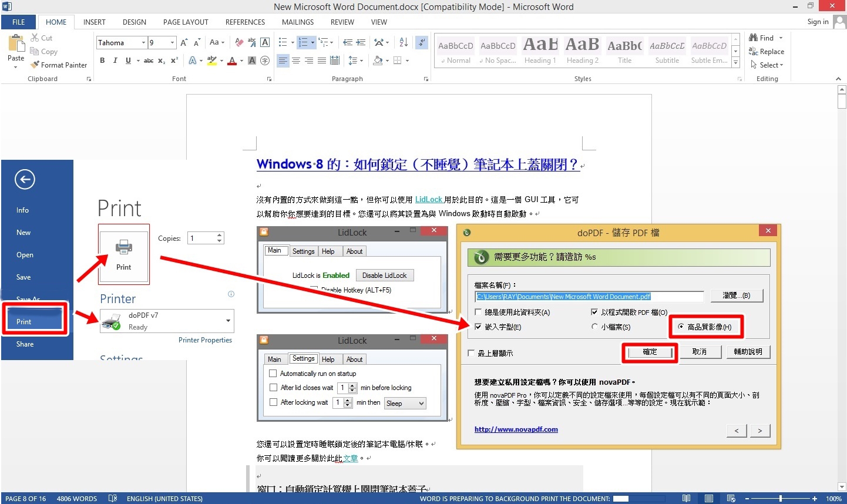Click the character border icon

pyautogui.click(x=265, y=42)
